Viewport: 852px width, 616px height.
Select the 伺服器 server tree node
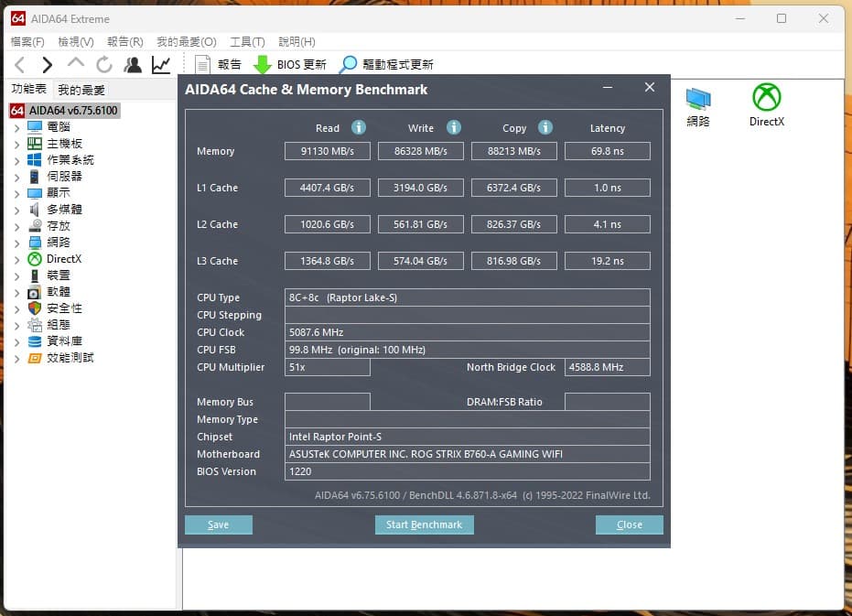(55, 176)
